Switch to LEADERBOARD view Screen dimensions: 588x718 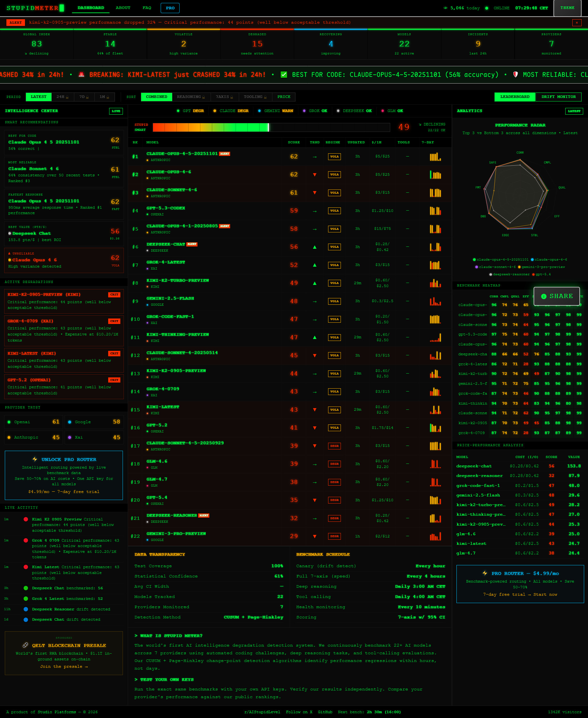click(x=514, y=97)
